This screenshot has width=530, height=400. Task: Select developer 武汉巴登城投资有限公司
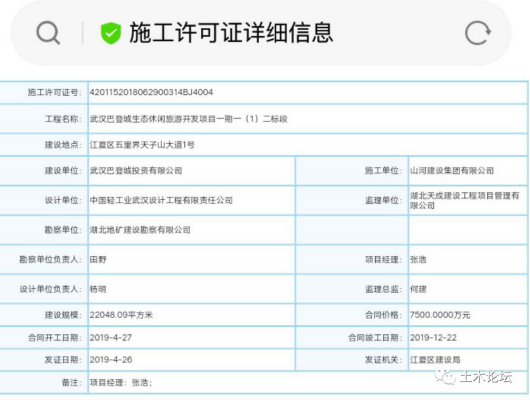136,170
